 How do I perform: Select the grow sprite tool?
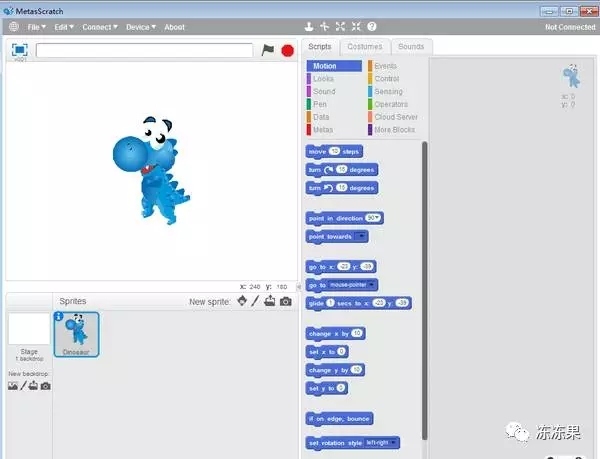[340, 26]
